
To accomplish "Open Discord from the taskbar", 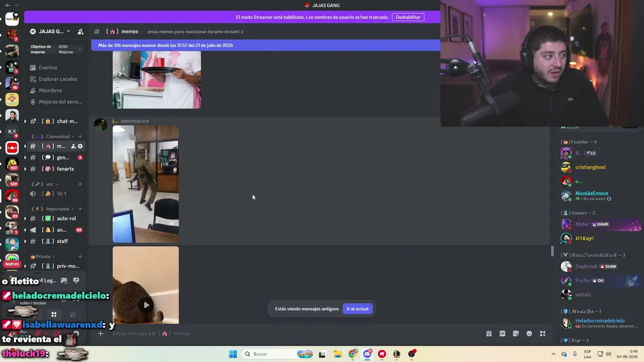I will (x=368, y=354).
